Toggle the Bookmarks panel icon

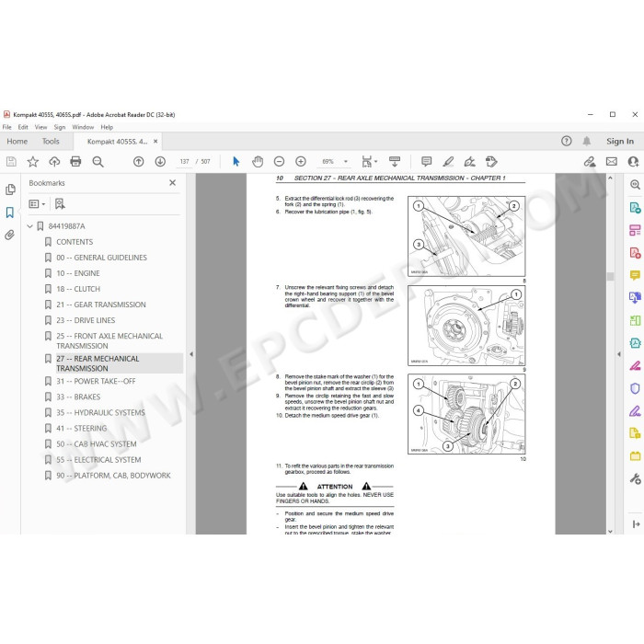point(10,213)
